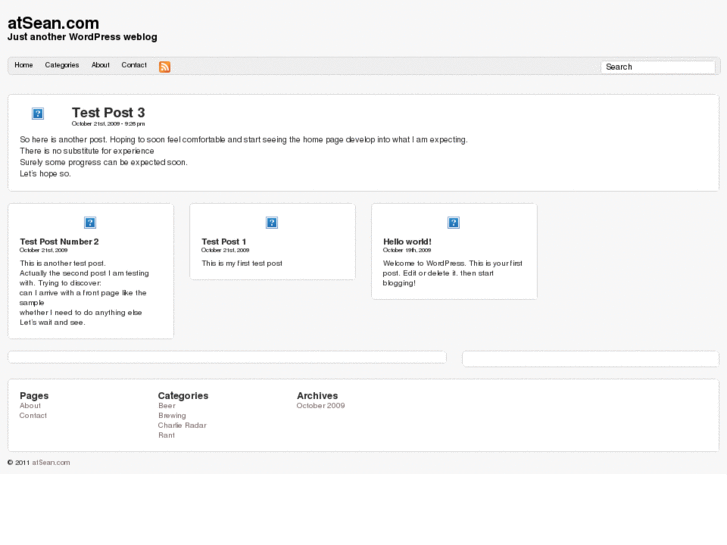Open the October 2009 archive link
Image resolution: width=727 pixels, height=545 pixels.
[x=320, y=406]
